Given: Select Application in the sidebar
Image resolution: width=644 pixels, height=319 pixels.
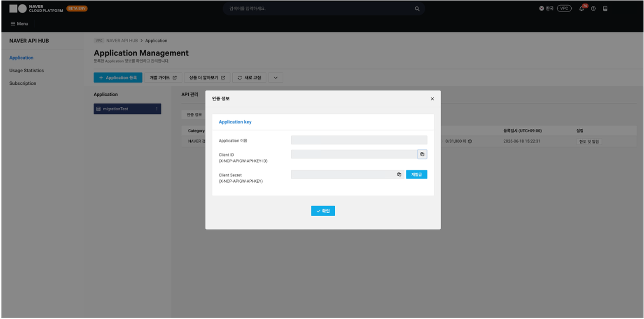Looking at the screenshot, I should 21,58.
